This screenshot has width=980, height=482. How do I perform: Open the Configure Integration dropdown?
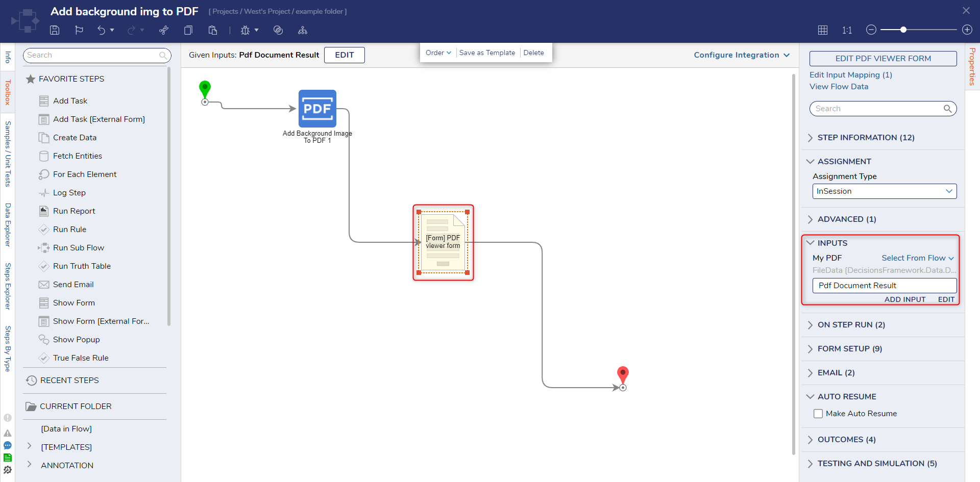pyautogui.click(x=742, y=55)
